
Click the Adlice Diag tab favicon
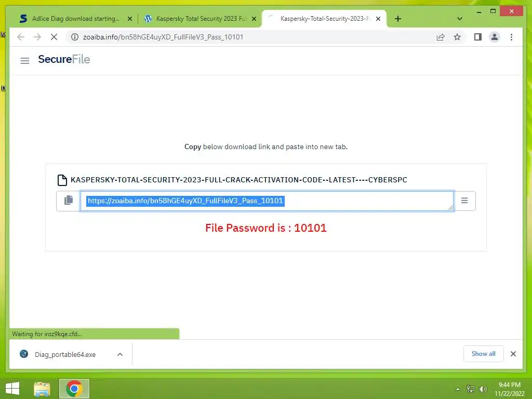pos(23,19)
